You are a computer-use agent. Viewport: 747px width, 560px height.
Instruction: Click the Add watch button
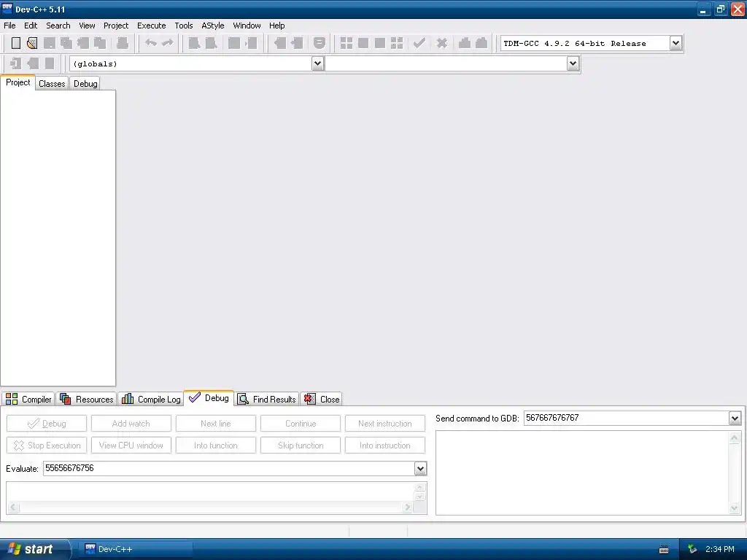point(131,424)
